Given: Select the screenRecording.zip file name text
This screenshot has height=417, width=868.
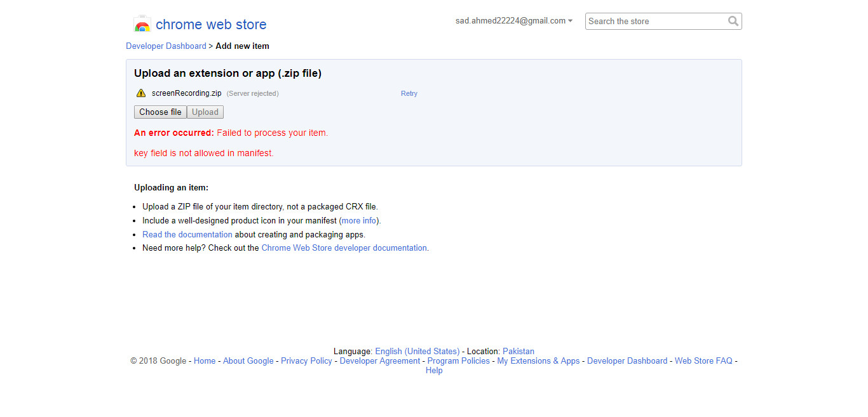Looking at the screenshot, I should (x=187, y=93).
